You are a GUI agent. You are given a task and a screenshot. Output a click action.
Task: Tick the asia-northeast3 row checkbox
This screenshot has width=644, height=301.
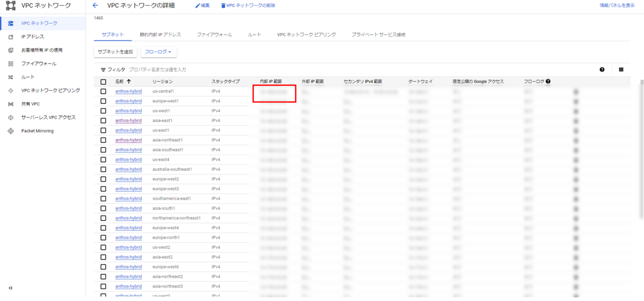[103, 286]
